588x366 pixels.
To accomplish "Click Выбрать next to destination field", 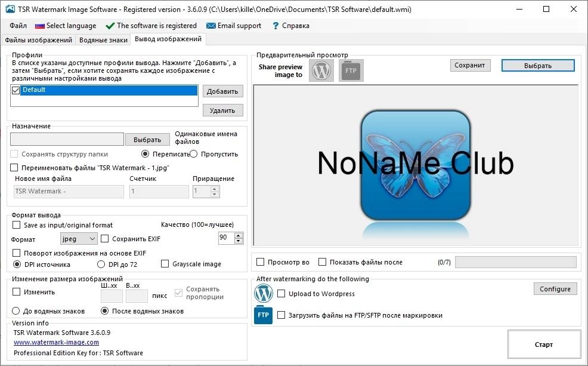I will [x=147, y=139].
